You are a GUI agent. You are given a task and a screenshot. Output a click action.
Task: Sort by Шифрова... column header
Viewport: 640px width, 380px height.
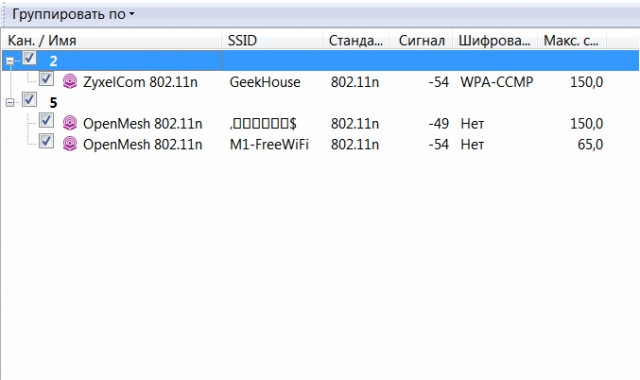tap(495, 40)
